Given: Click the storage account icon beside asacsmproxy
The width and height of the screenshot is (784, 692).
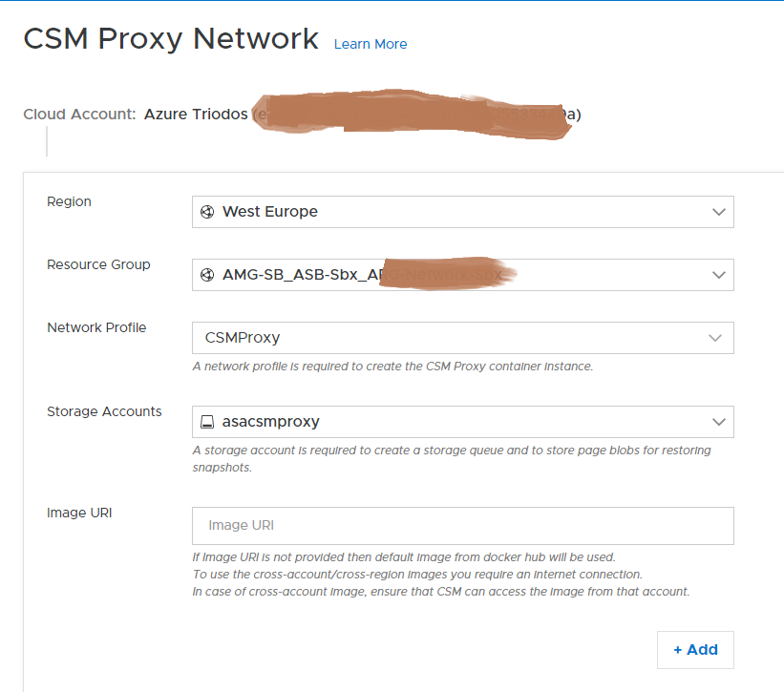Looking at the screenshot, I should click(207, 421).
